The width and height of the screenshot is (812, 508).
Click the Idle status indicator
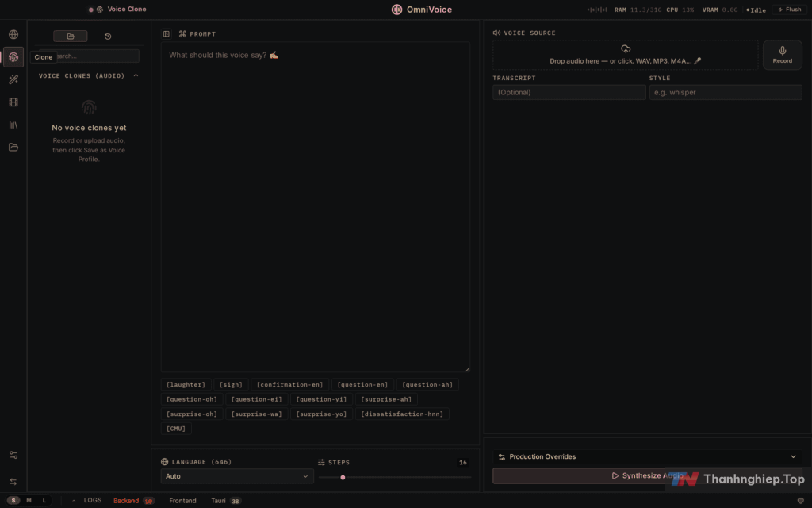[x=756, y=10]
